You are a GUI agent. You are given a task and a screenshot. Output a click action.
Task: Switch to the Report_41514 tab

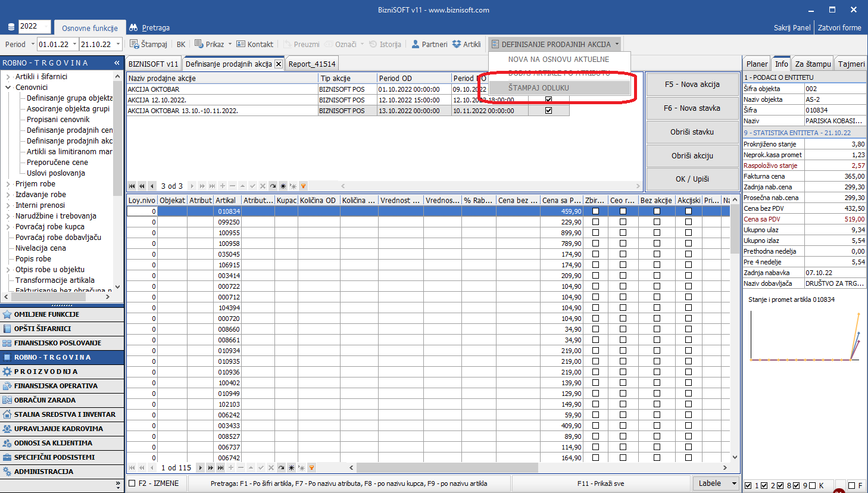tap(312, 64)
